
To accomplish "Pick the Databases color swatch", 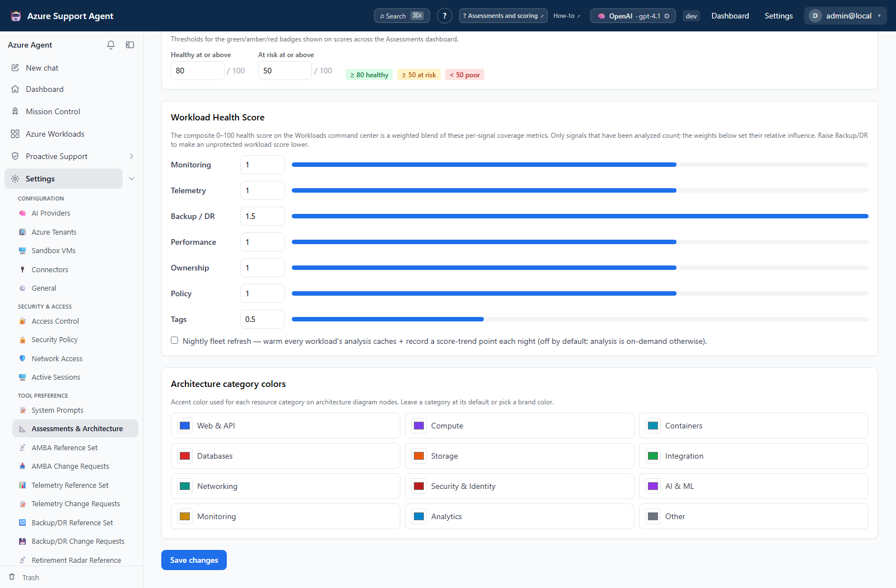I will click(x=185, y=456).
